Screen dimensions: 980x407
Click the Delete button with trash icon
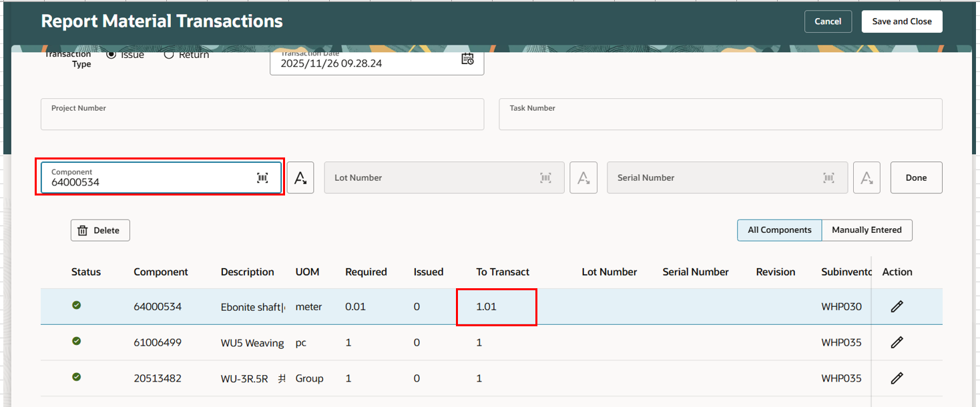click(x=100, y=230)
